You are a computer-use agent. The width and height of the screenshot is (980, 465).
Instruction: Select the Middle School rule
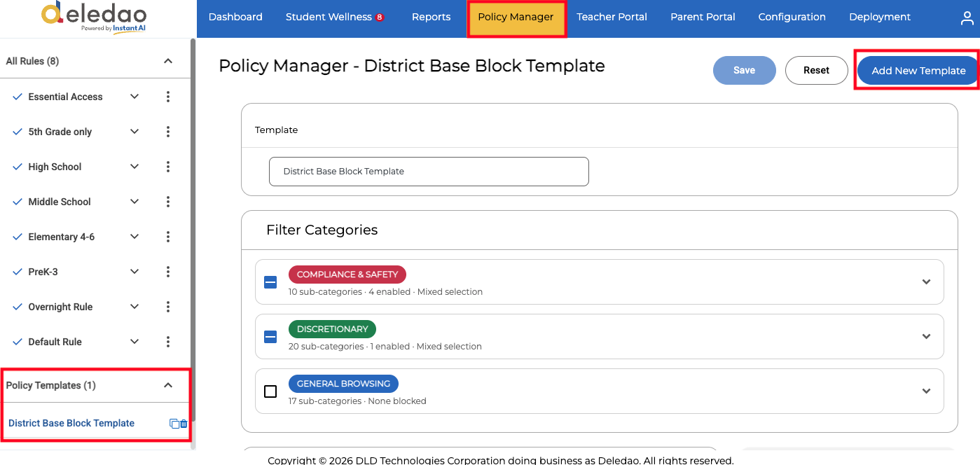click(x=60, y=202)
